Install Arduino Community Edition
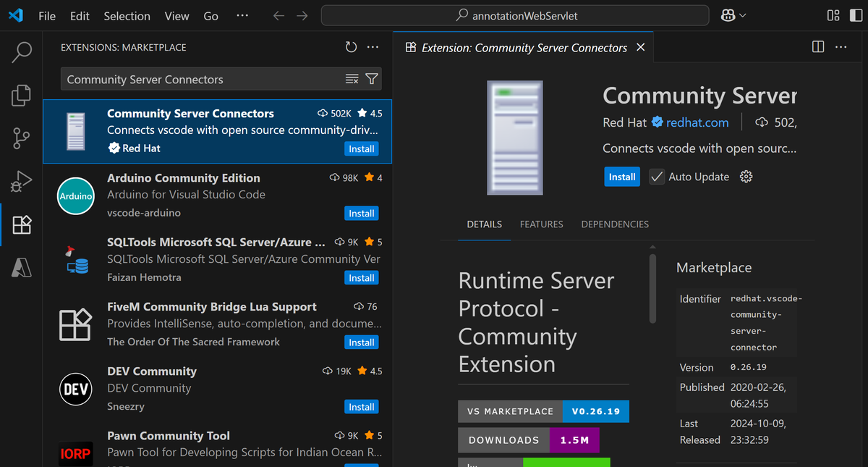 pyautogui.click(x=362, y=214)
